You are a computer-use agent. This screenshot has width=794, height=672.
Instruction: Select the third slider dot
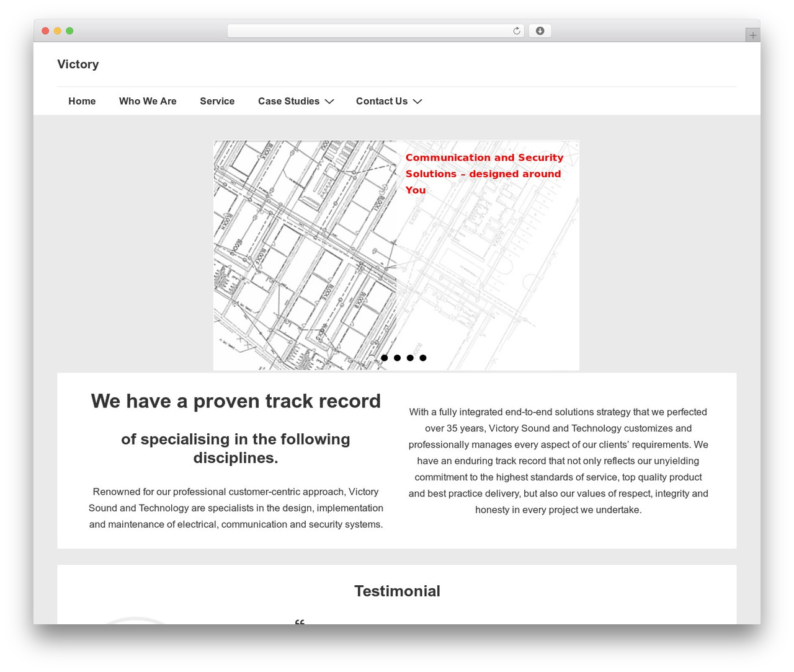pos(397,358)
